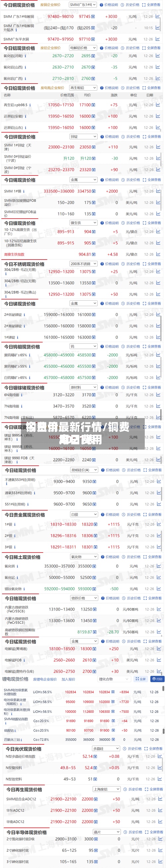Viewport: 166px width, 868px height.
Task: Click detail icon next to average 334750
Action: click(94, 191)
